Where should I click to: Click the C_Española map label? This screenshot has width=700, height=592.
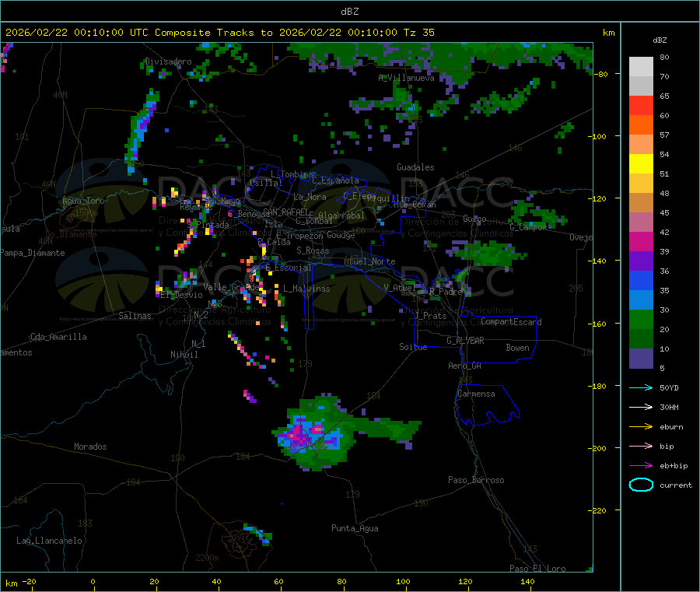335,180
